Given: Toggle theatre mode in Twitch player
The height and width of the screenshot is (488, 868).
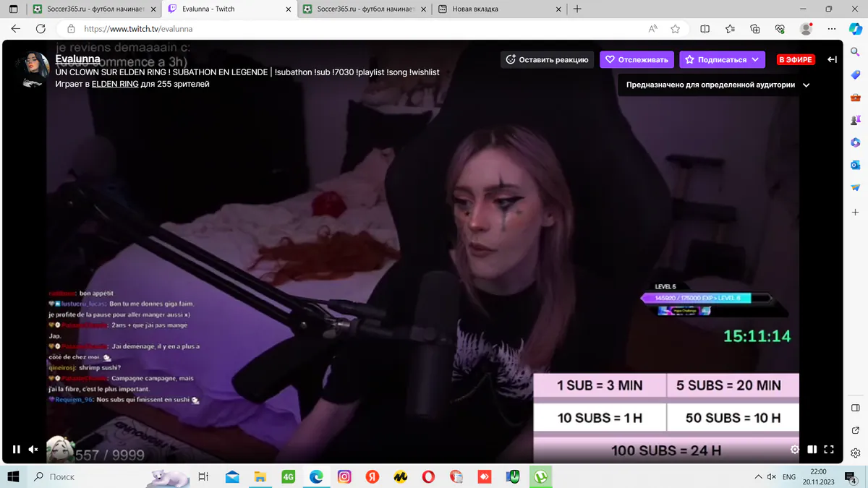Looking at the screenshot, I should [x=812, y=449].
